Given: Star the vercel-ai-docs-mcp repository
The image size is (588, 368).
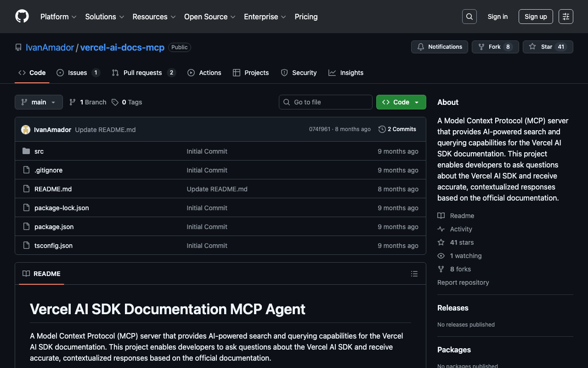Looking at the screenshot, I should point(542,47).
